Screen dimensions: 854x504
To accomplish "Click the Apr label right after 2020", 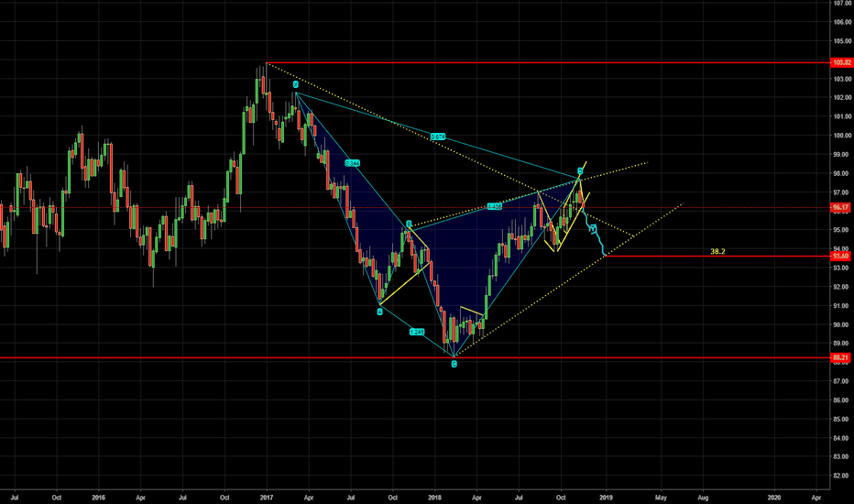I will pos(816,498).
